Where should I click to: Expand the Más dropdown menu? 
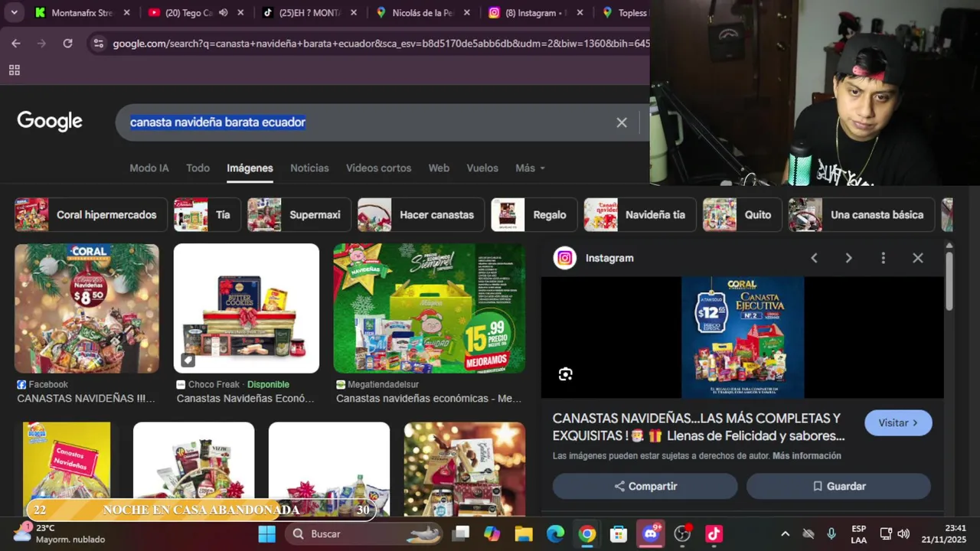coord(530,168)
